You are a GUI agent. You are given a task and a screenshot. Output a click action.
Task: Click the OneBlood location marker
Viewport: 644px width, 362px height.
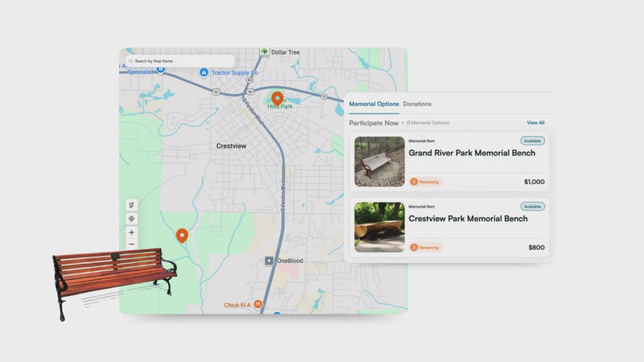(270, 261)
